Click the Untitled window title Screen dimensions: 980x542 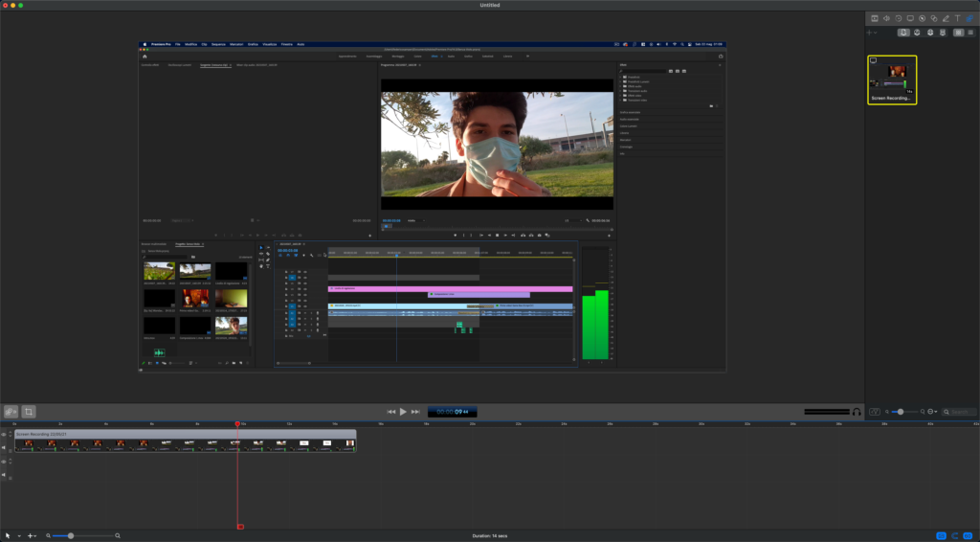pos(489,5)
